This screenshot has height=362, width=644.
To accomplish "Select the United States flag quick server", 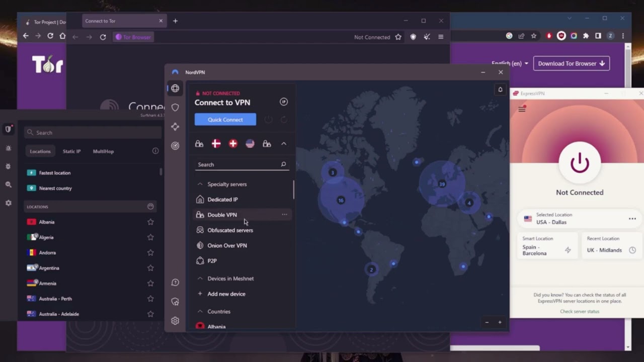I will pyautogui.click(x=250, y=144).
